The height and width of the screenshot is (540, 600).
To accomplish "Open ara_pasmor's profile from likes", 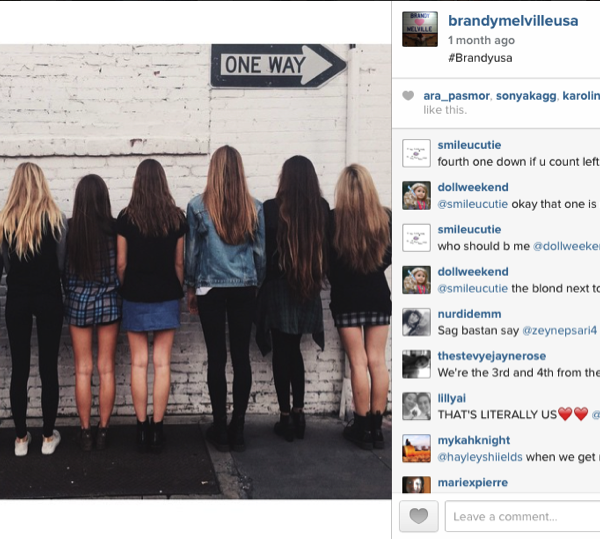I will coord(457,96).
